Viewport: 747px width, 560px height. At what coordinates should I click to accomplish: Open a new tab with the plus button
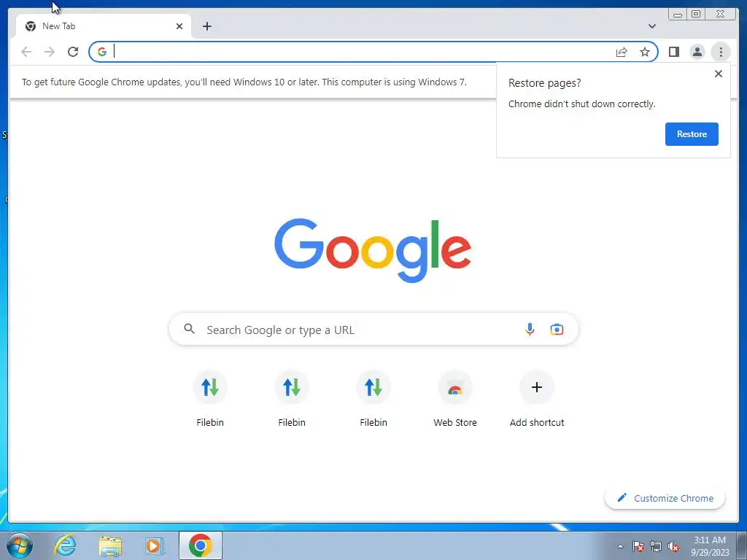pyautogui.click(x=206, y=26)
